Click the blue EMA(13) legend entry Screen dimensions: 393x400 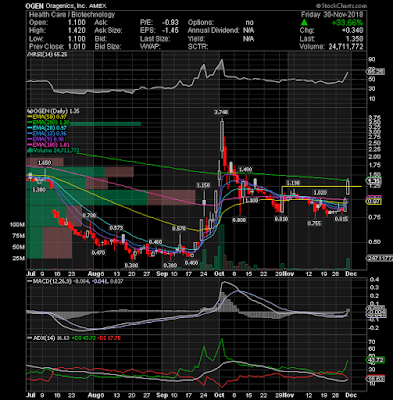pos(47,134)
